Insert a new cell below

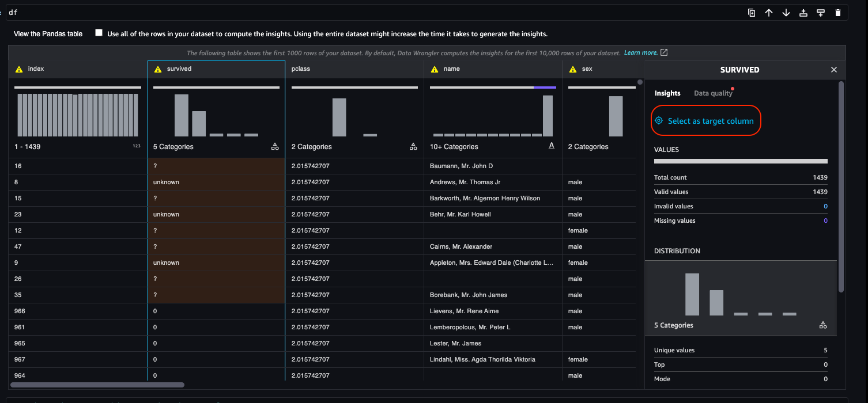pyautogui.click(x=821, y=12)
